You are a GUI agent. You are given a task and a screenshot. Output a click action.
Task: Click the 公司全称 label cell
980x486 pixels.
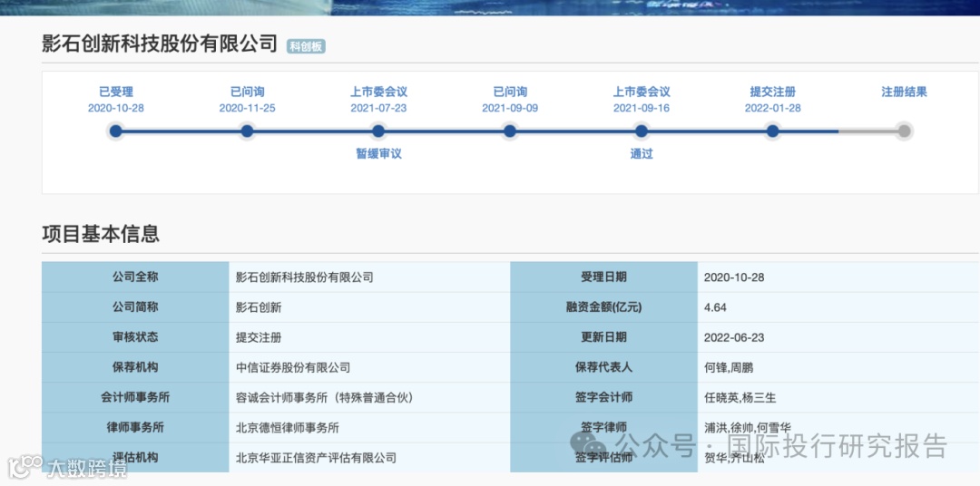[135, 277]
